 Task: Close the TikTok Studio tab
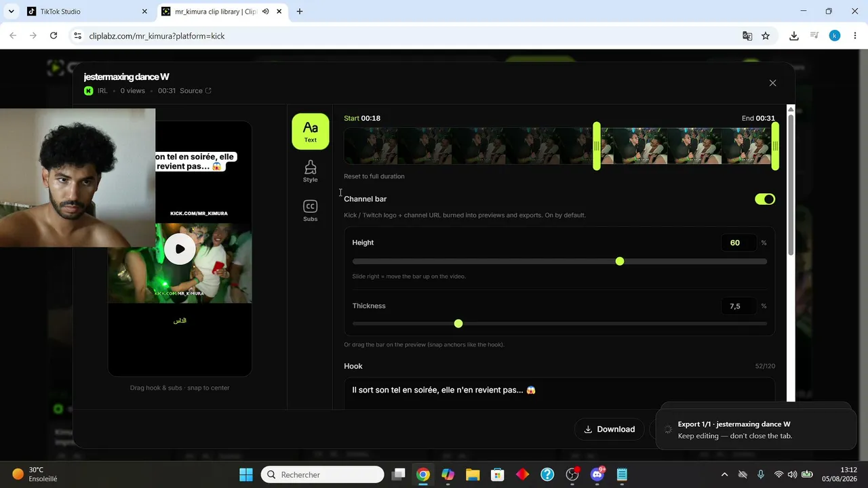pos(144,12)
